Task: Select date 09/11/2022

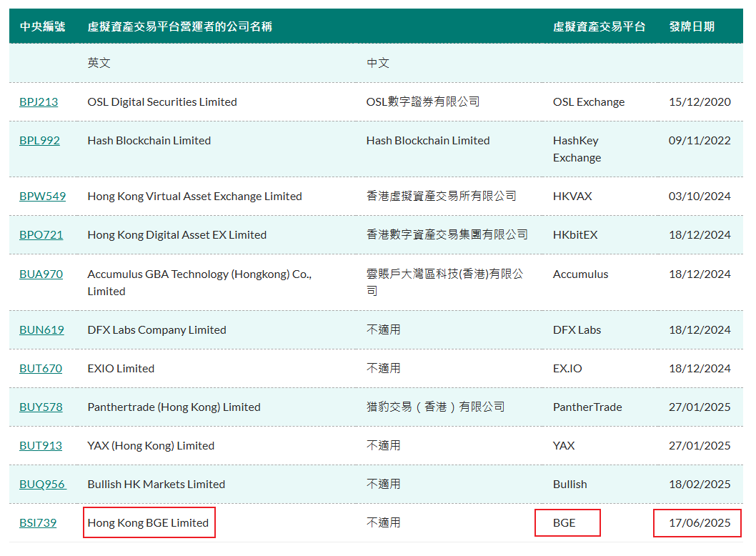Action: click(700, 140)
